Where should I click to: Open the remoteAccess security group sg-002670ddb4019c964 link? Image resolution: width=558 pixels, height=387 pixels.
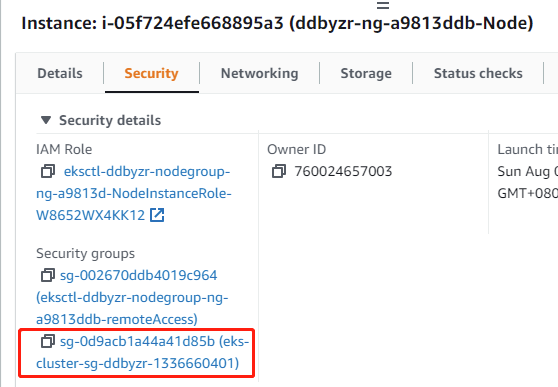(x=132, y=297)
